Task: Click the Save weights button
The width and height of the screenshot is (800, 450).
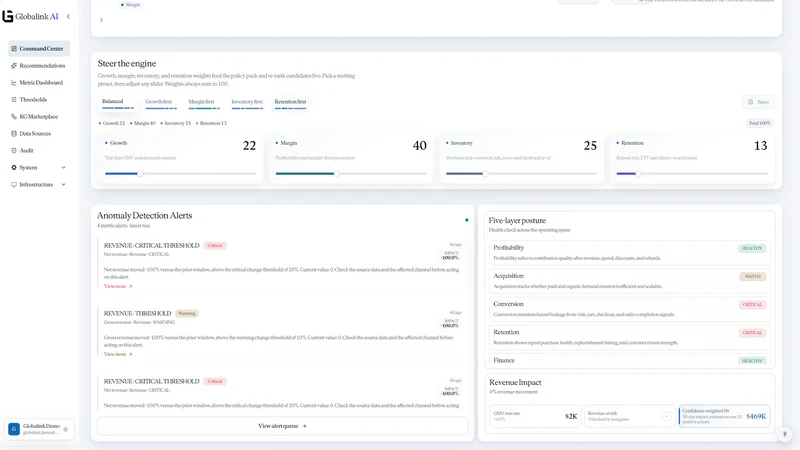Action: click(758, 102)
